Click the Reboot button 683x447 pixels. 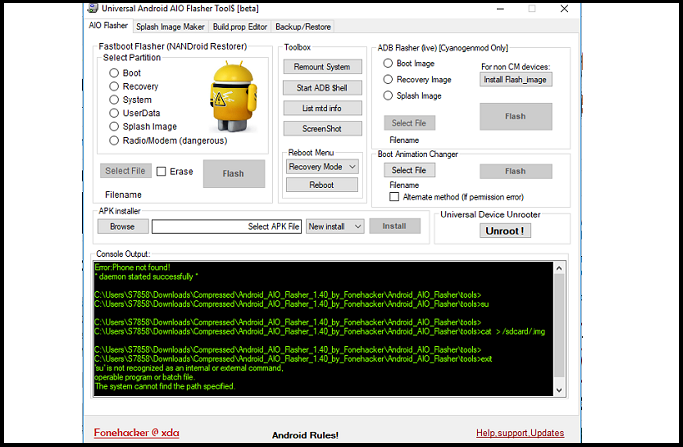pos(322,185)
